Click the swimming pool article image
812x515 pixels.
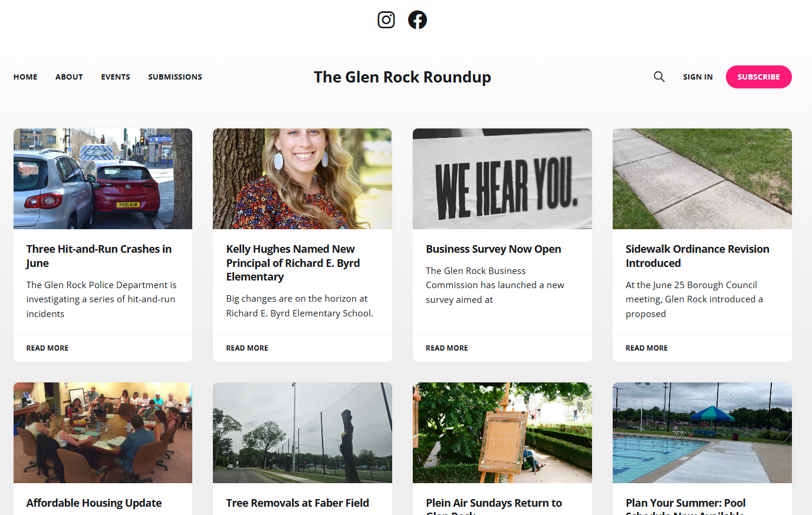pos(702,433)
